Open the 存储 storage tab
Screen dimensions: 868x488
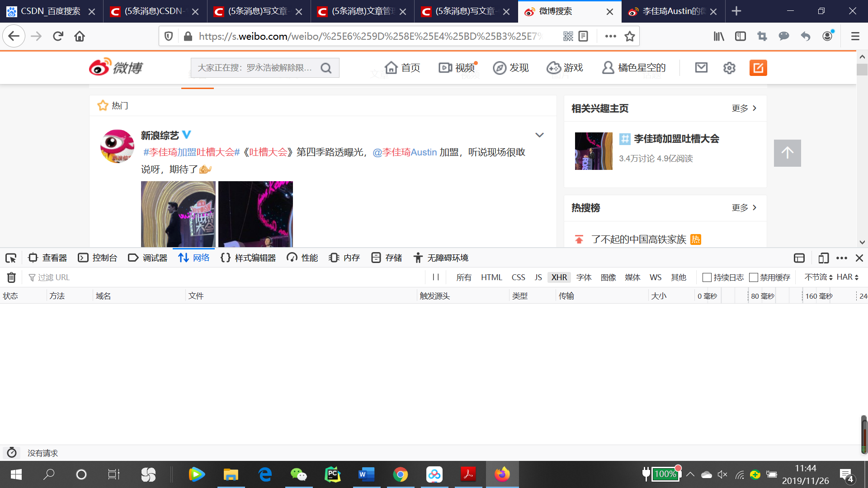point(387,258)
